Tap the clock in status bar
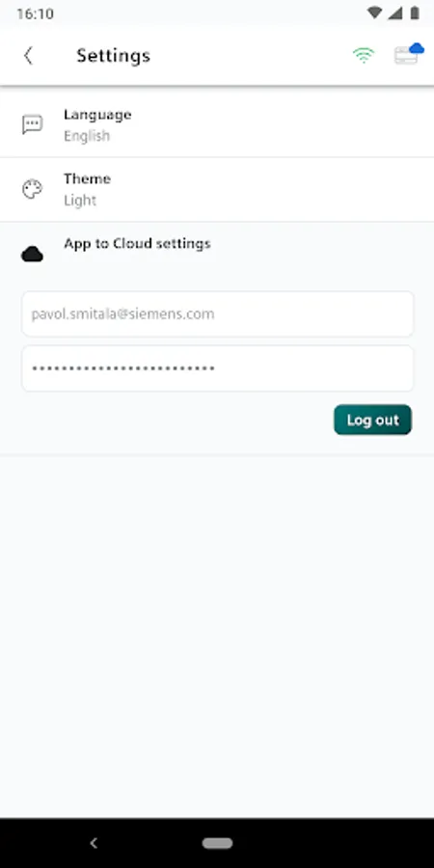The width and height of the screenshot is (434, 868). [x=35, y=14]
